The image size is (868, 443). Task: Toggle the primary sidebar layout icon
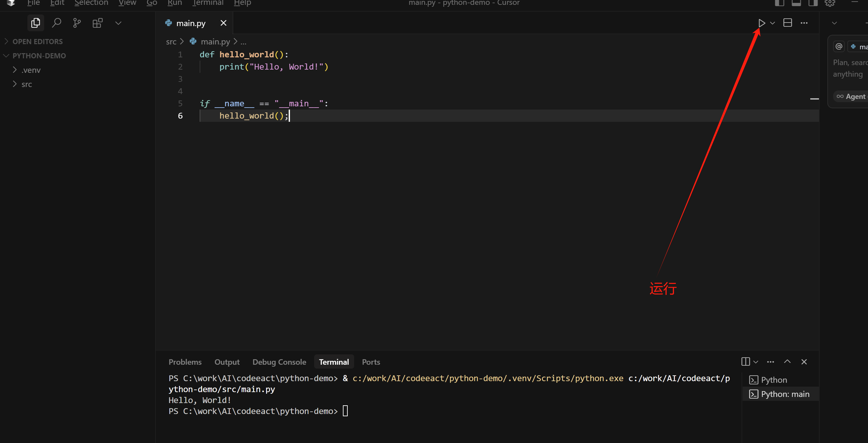[779, 3]
